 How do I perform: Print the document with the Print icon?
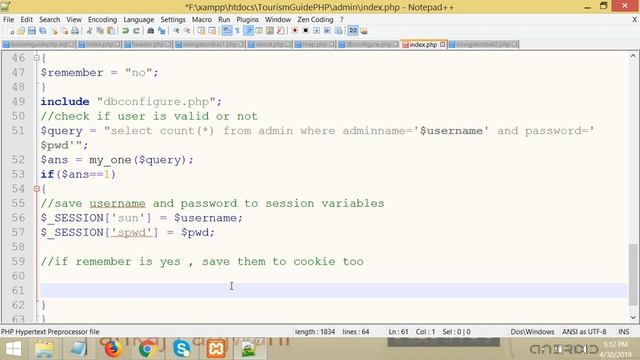(x=75, y=31)
